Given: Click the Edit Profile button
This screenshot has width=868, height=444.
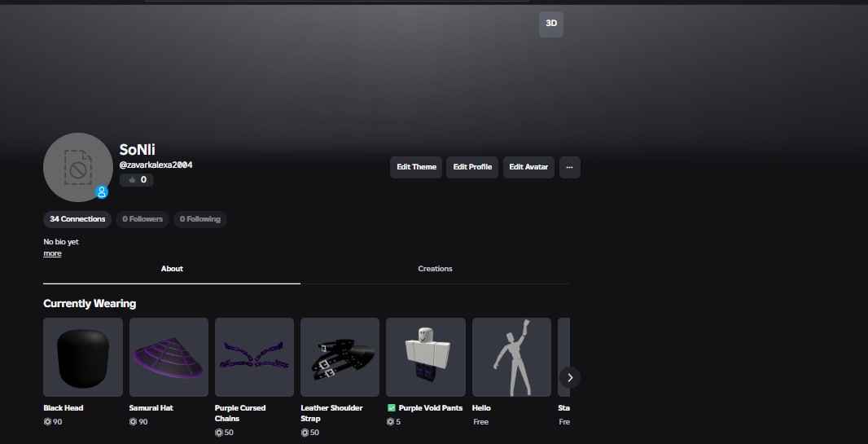Looking at the screenshot, I should pos(472,167).
